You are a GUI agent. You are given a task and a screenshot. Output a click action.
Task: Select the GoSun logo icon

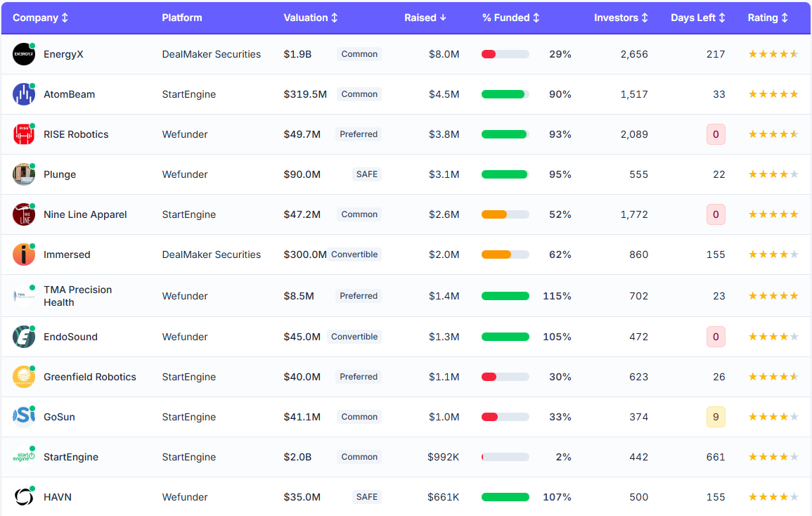[23, 417]
